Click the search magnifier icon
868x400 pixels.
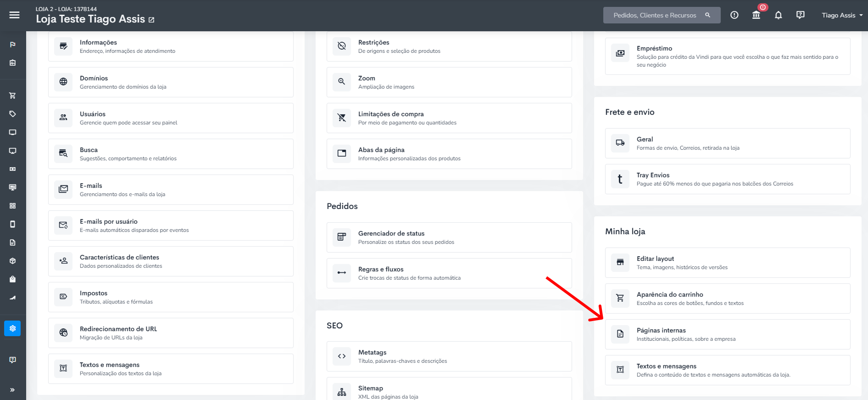tap(708, 15)
